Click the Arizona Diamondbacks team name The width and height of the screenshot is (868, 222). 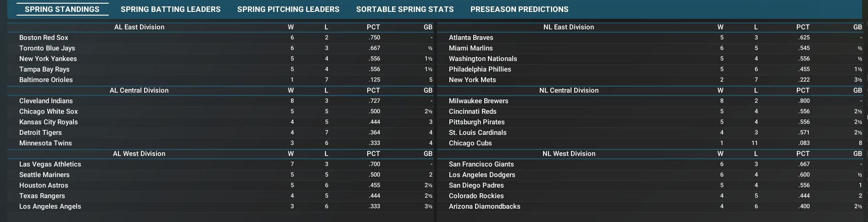pyautogui.click(x=484, y=206)
